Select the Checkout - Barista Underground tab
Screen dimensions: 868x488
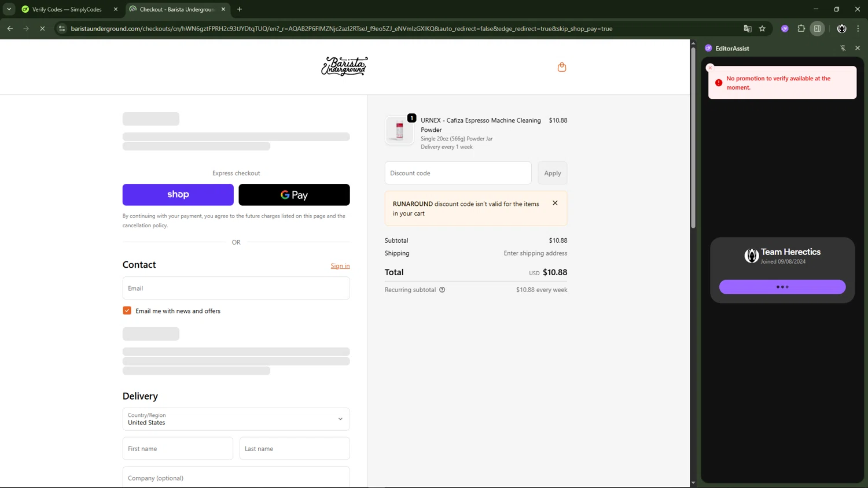pos(176,9)
